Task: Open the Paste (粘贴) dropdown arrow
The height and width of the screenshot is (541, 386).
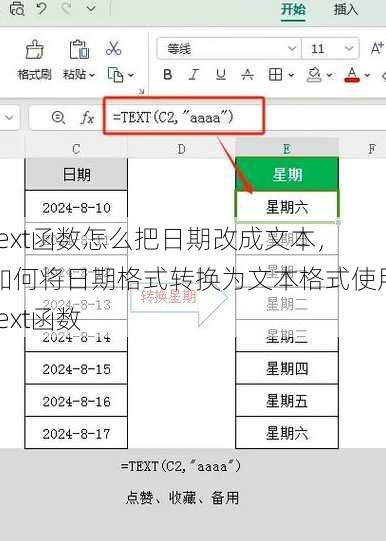Action: tap(92, 75)
